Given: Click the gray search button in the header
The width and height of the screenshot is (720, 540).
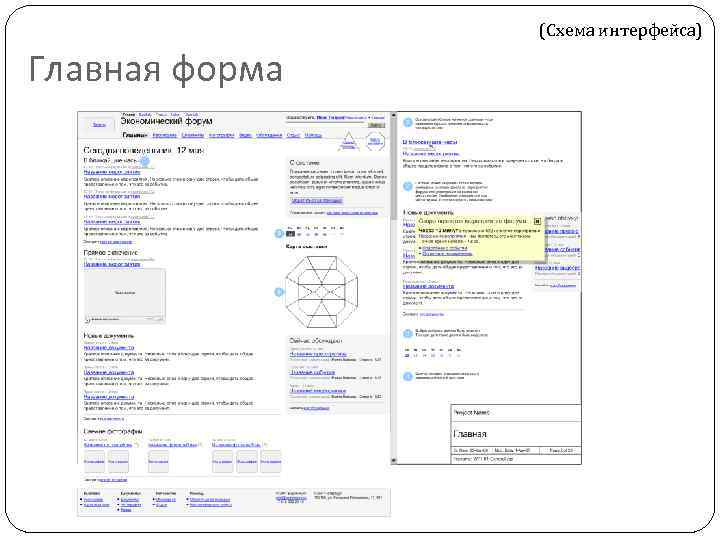Looking at the screenshot, I should pos(377,125).
